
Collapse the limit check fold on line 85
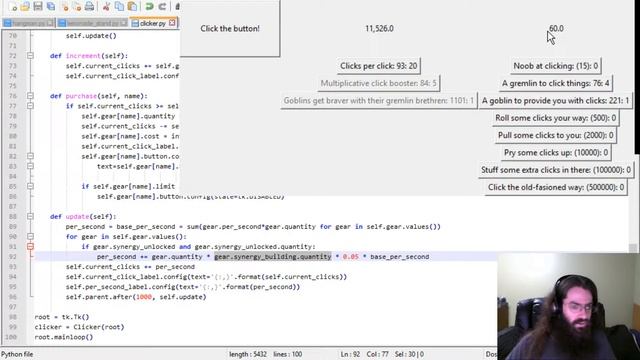point(31,186)
